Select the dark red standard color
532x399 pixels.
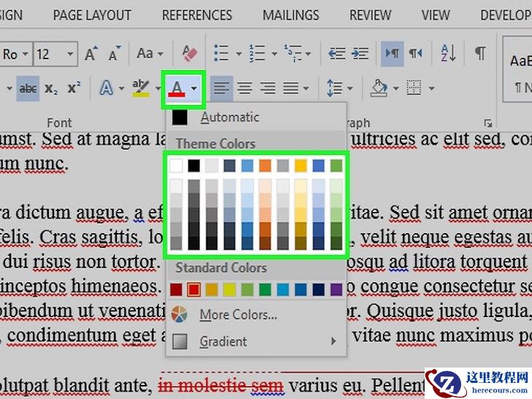[x=176, y=289]
